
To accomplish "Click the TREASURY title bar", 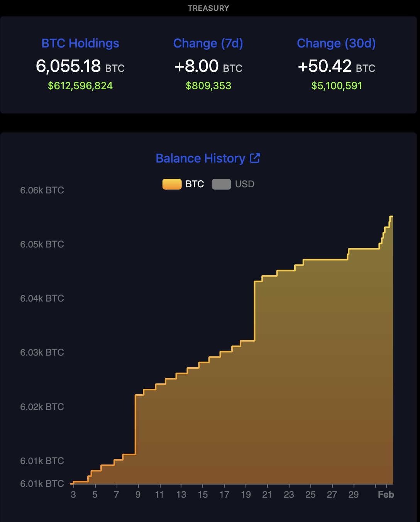I will 208,8.
